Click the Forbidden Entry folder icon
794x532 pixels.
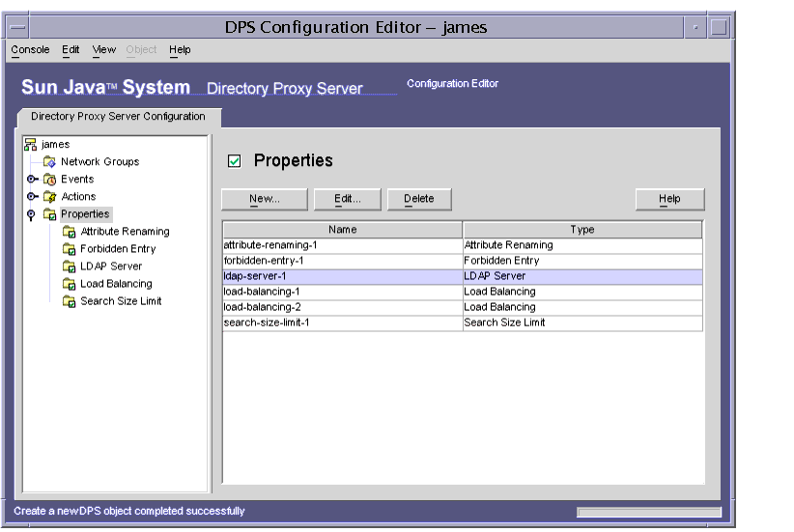pos(69,249)
